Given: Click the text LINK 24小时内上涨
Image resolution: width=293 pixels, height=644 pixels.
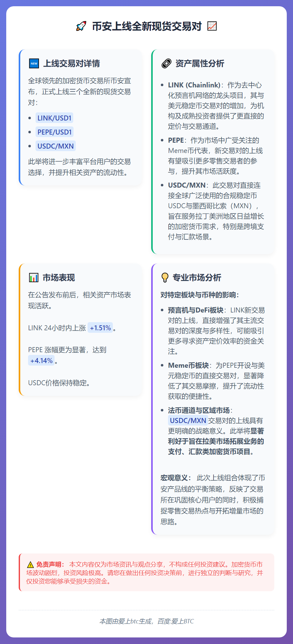Looking at the screenshot, I should click(57, 328).
